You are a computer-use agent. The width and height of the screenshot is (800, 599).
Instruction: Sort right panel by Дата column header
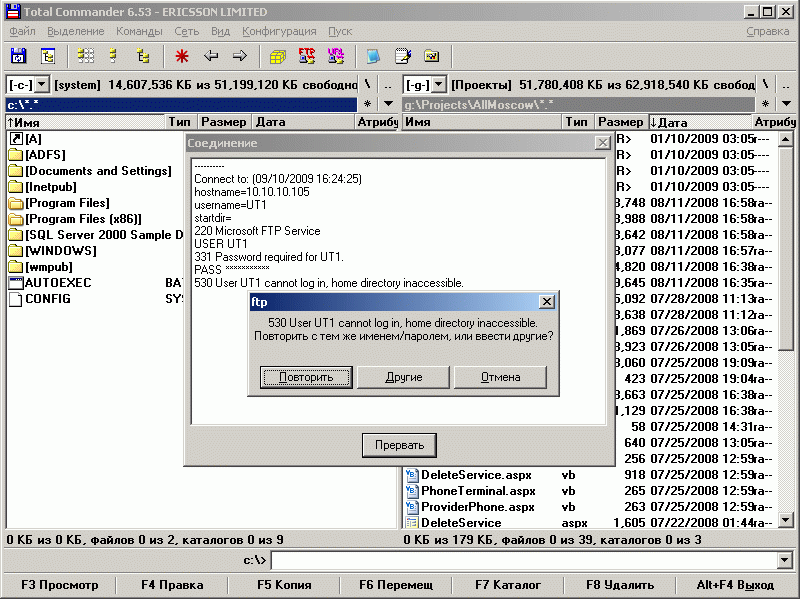point(699,122)
